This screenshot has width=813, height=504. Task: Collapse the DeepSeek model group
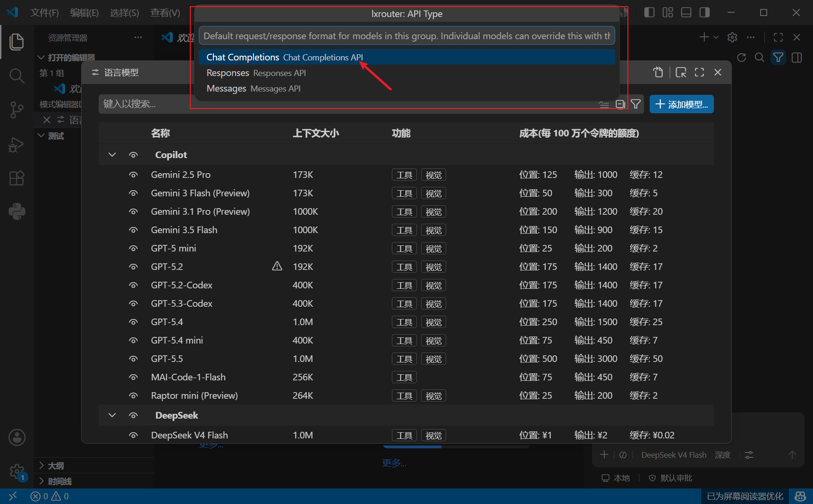pyautogui.click(x=112, y=415)
